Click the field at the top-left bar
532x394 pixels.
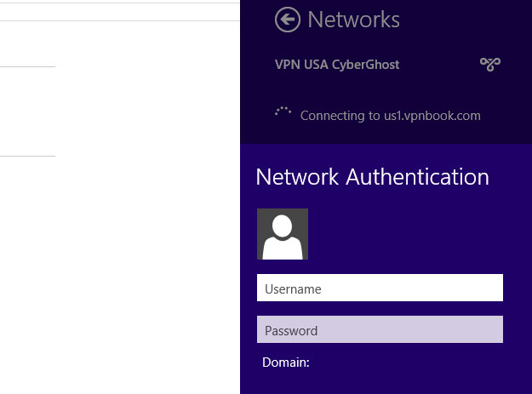coord(120,12)
